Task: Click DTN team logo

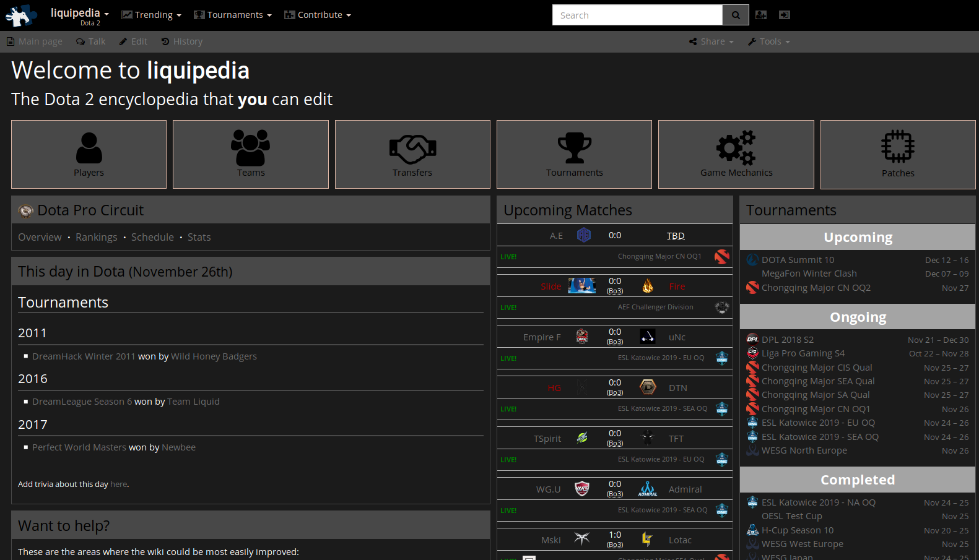Action: coord(648,387)
